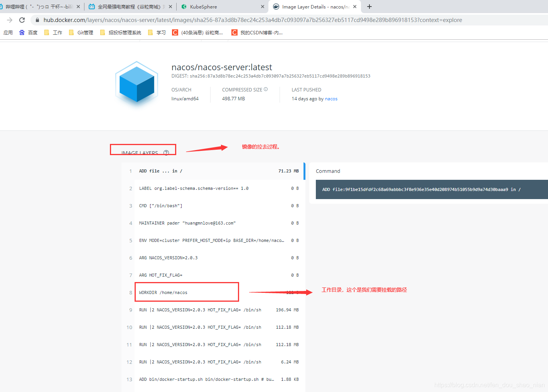Close the 谷粒商城 tutorial tab
Screen dimensions: 548x392
click(170, 7)
